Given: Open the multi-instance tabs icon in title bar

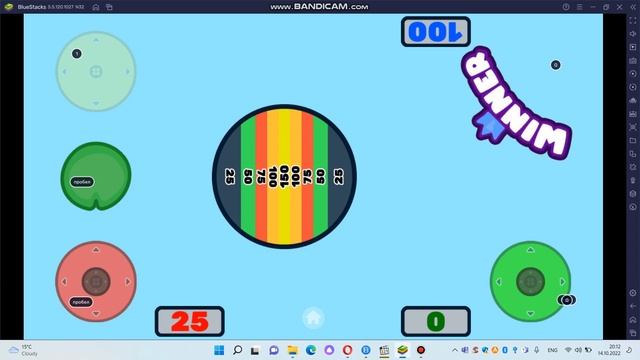Looking at the screenshot, I should pyautogui.click(x=109, y=7).
